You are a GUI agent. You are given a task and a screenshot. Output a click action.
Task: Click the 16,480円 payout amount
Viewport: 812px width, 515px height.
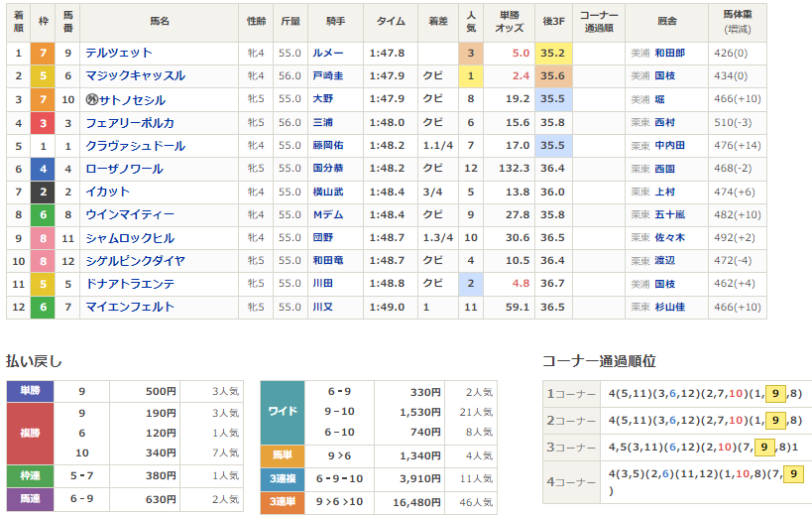click(x=416, y=502)
